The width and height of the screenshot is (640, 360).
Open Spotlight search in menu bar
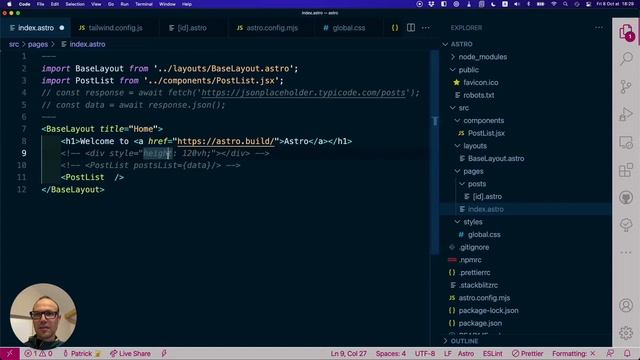pyautogui.click(x=565, y=4)
